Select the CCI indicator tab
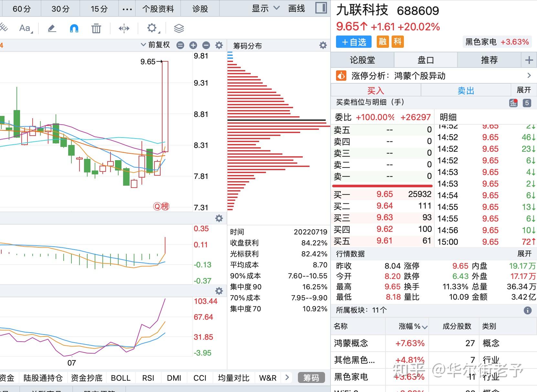Viewport: 537px width, 392px height. point(200,378)
